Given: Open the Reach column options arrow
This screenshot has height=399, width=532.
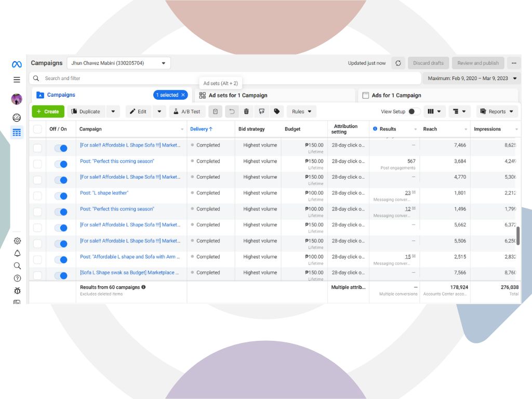Looking at the screenshot, I should (x=465, y=129).
